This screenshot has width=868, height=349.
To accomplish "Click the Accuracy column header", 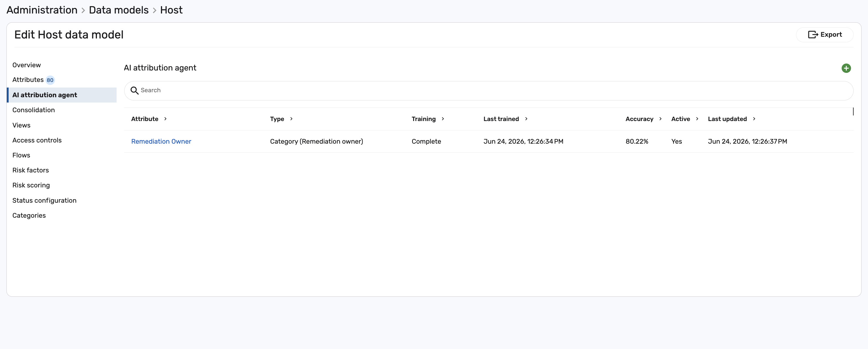I will point(639,119).
